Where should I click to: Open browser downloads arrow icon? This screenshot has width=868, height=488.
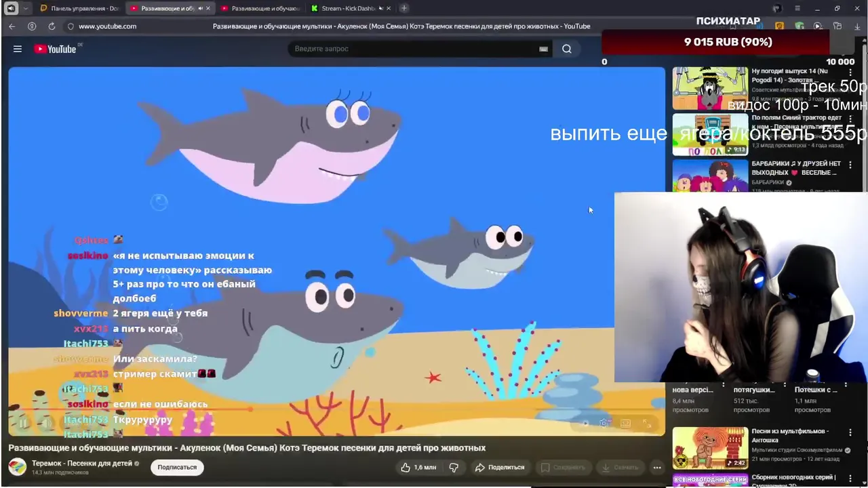tap(856, 26)
